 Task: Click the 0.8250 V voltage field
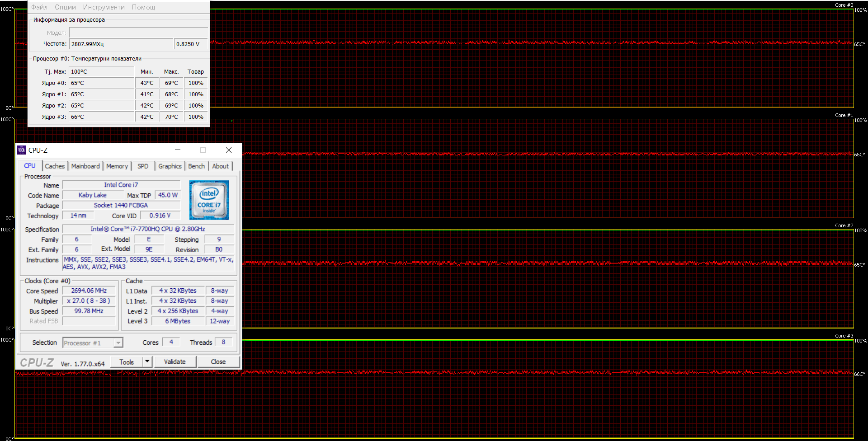tap(191, 44)
